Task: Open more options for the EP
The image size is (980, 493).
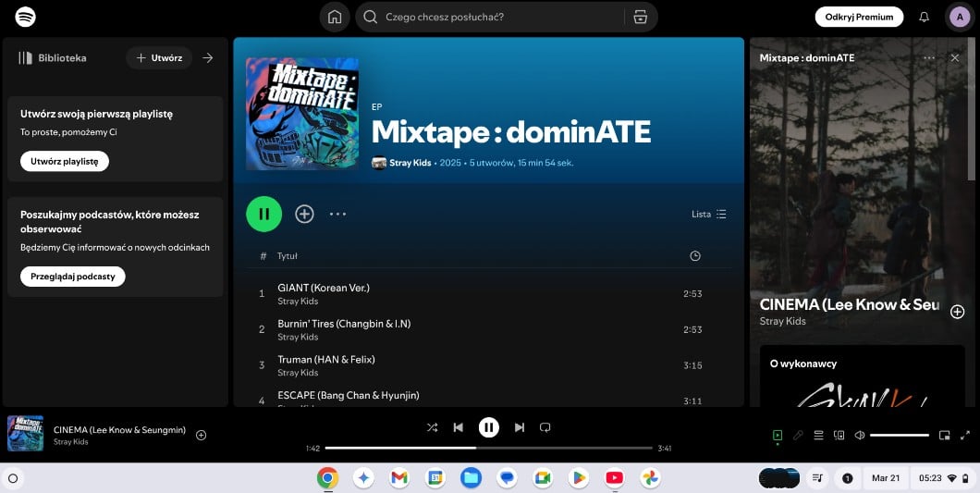Action: pos(337,214)
